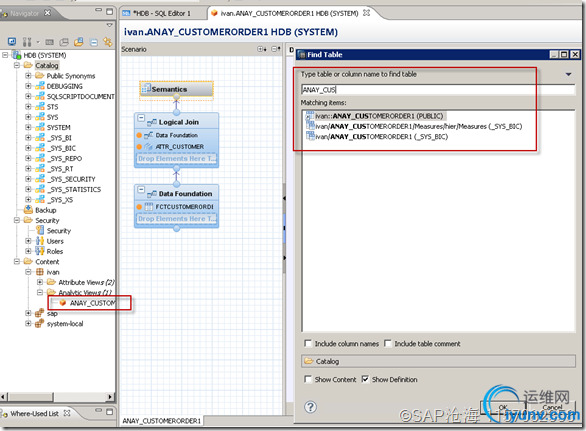The height and width of the screenshot is (431, 586).
Task: Click the Navigator horizontal scrollbar right arrow
Action: pos(110,397)
